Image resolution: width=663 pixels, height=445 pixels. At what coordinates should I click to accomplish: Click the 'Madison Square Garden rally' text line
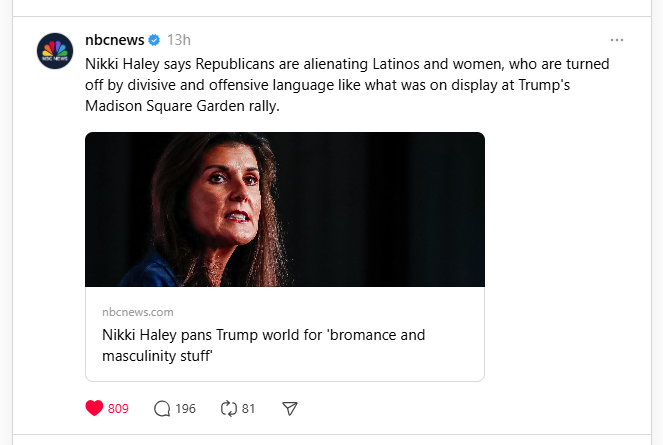[x=190, y=107]
